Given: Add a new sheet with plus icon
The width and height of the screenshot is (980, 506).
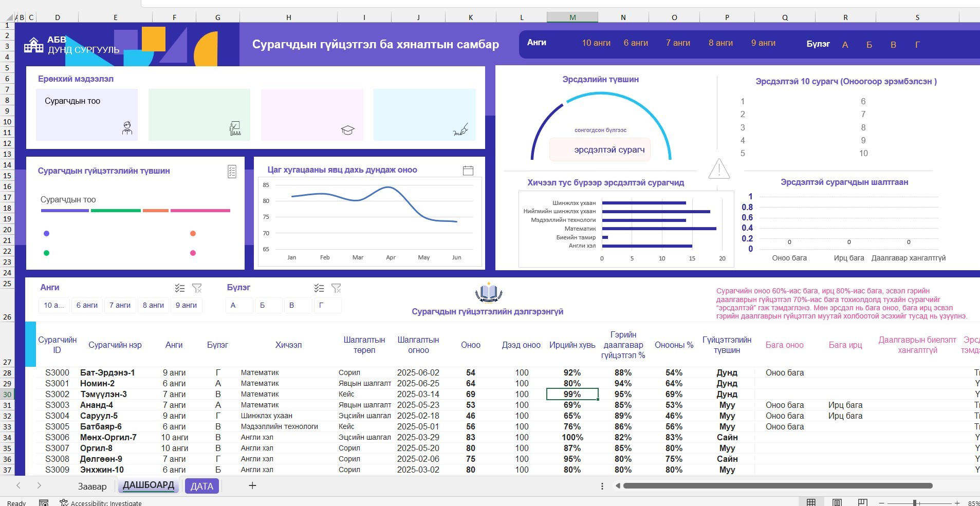Looking at the screenshot, I should 252,485.
